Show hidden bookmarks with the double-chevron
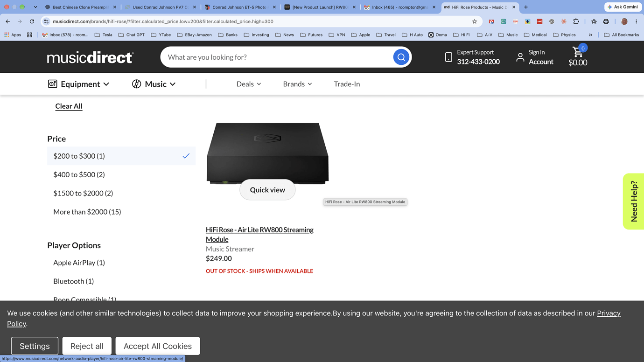This screenshot has height=362, width=644. (590, 35)
